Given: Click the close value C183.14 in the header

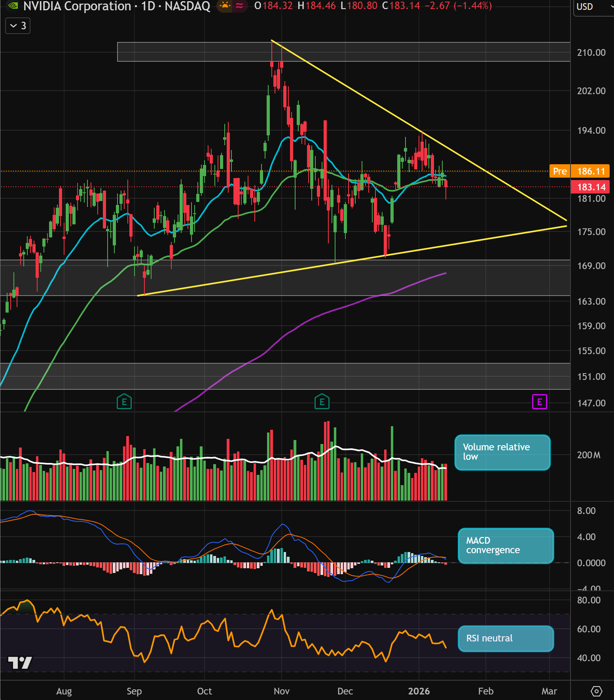Looking at the screenshot, I should [x=401, y=6].
